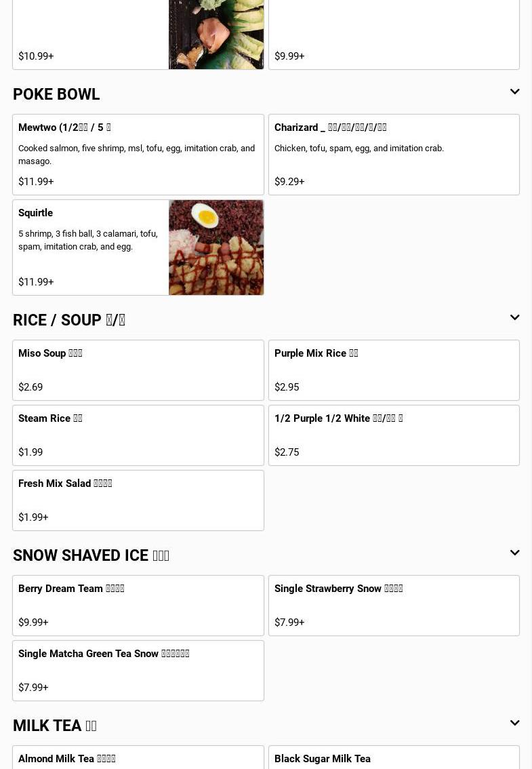Collapse the MILK TEA section chevron
The image size is (532, 769).
[514, 724]
